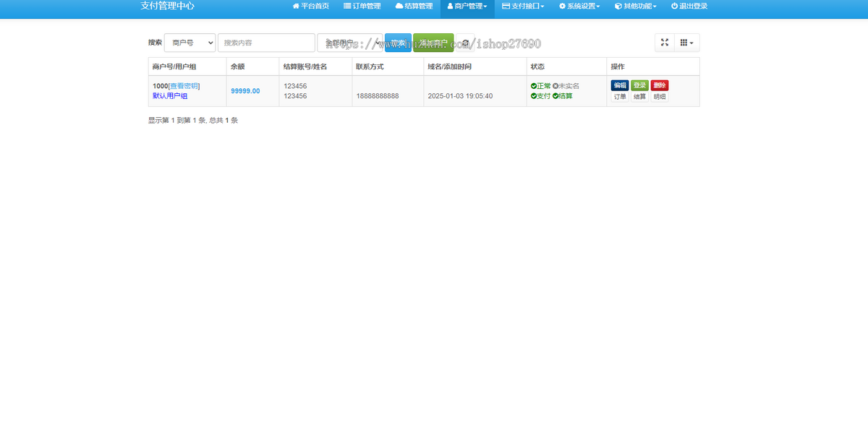Focus the 搜索内容 search input

266,43
